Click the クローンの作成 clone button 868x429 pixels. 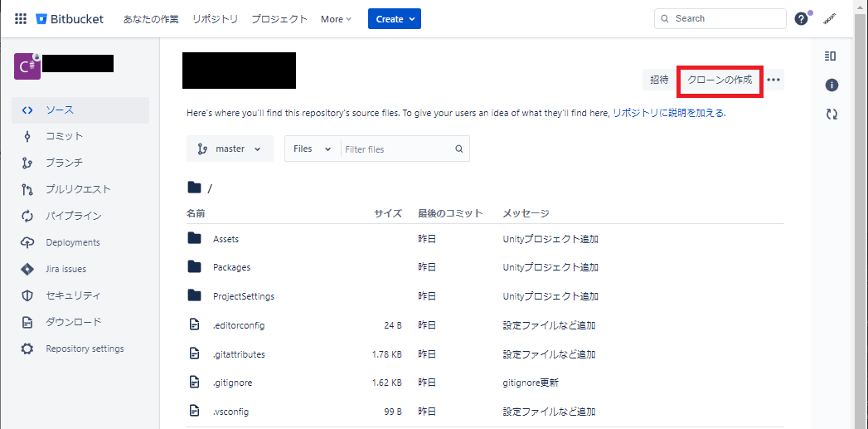720,80
